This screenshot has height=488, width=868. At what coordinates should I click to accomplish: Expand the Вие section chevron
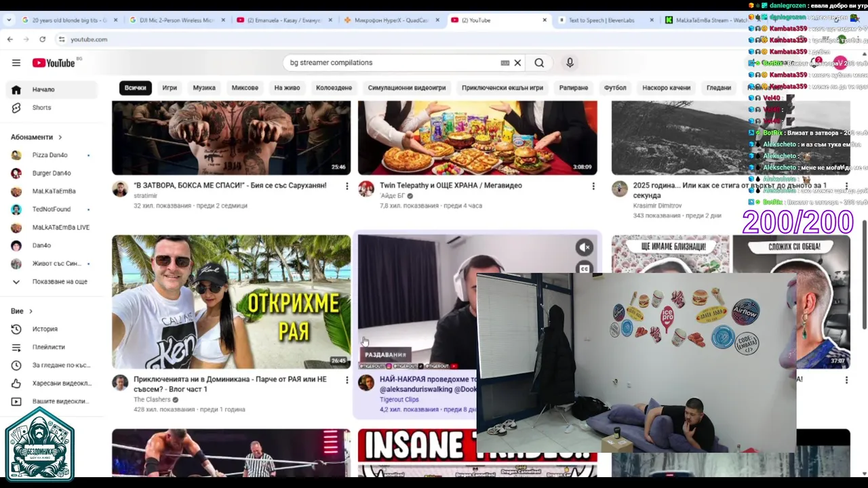coord(31,311)
